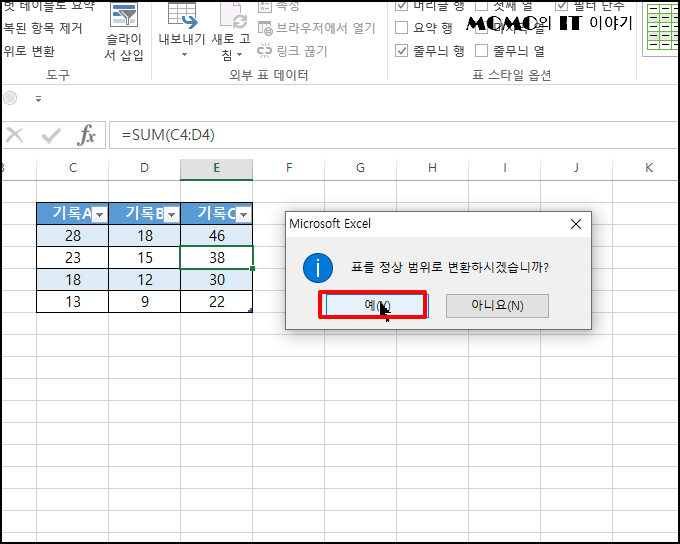The width and height of the screenshot is (680, 544).
Task: Open the 기록C filter dropdown
Action: point(244,215)
